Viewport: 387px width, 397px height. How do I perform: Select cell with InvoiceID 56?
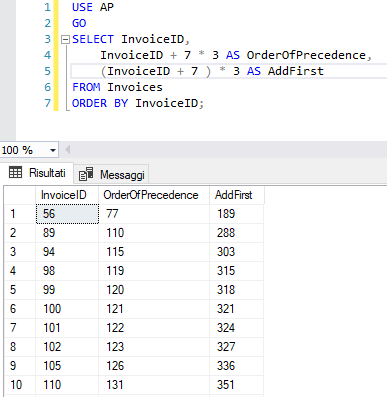pyautogui.click(x=67, y=214)
